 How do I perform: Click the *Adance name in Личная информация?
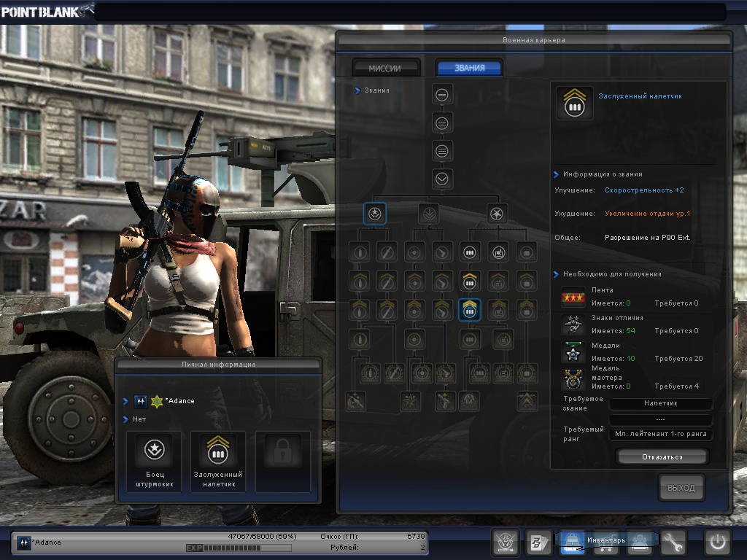[179, 401]
